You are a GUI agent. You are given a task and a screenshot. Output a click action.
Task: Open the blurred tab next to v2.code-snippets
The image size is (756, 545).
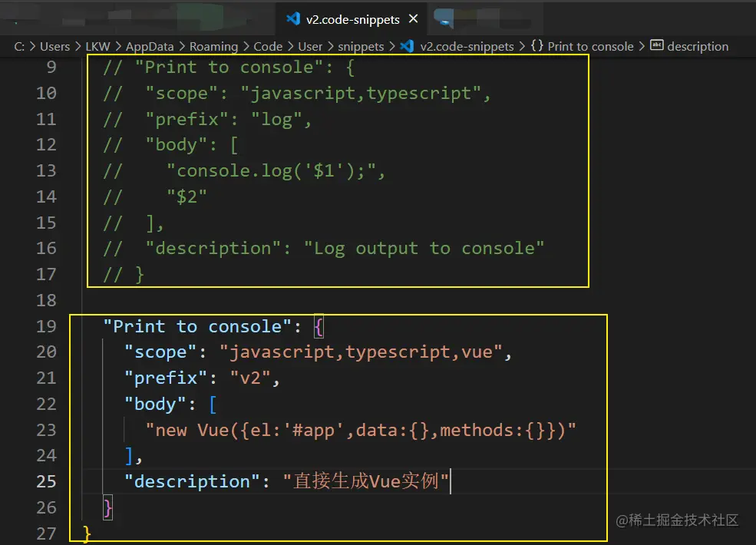pyautogui.click(x=444, y=19)
